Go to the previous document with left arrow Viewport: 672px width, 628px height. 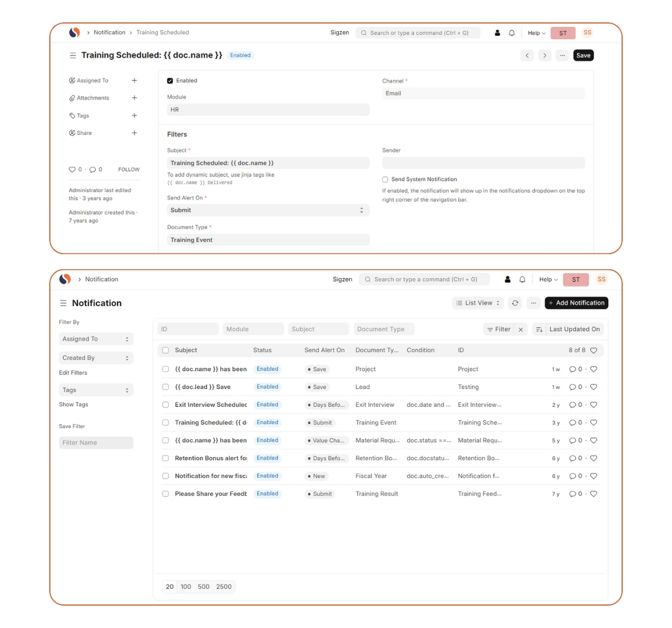(x=527, y=55)
